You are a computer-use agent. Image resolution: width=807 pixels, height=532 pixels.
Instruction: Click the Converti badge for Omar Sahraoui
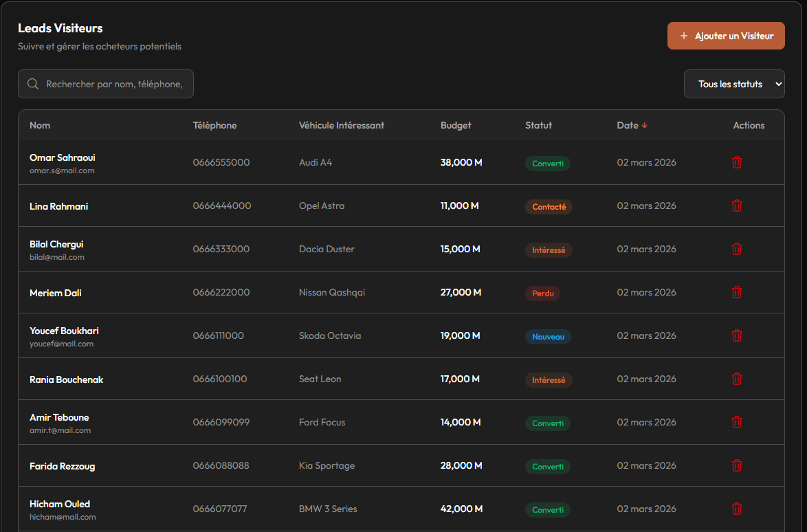(547, 164)
